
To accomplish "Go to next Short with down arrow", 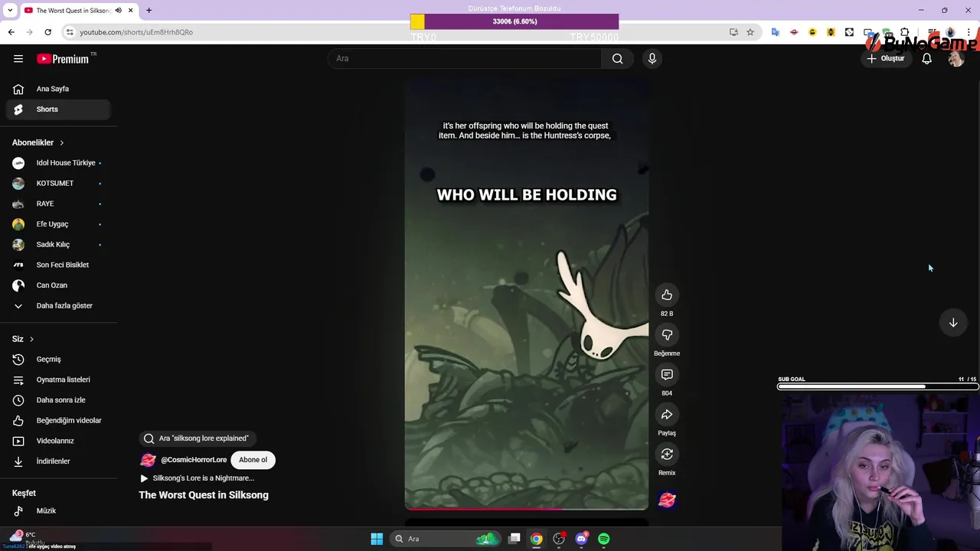I will coord(953,323).
